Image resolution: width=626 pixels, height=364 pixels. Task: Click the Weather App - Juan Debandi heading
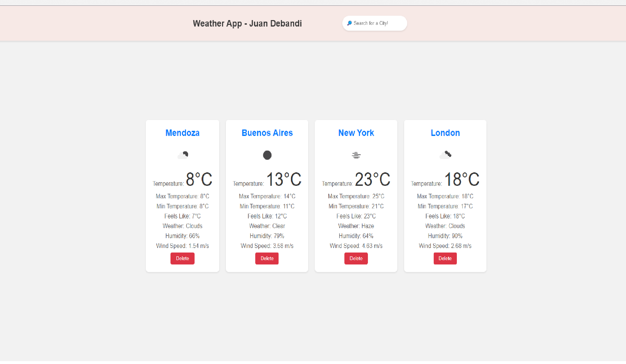tap(247, 24)
